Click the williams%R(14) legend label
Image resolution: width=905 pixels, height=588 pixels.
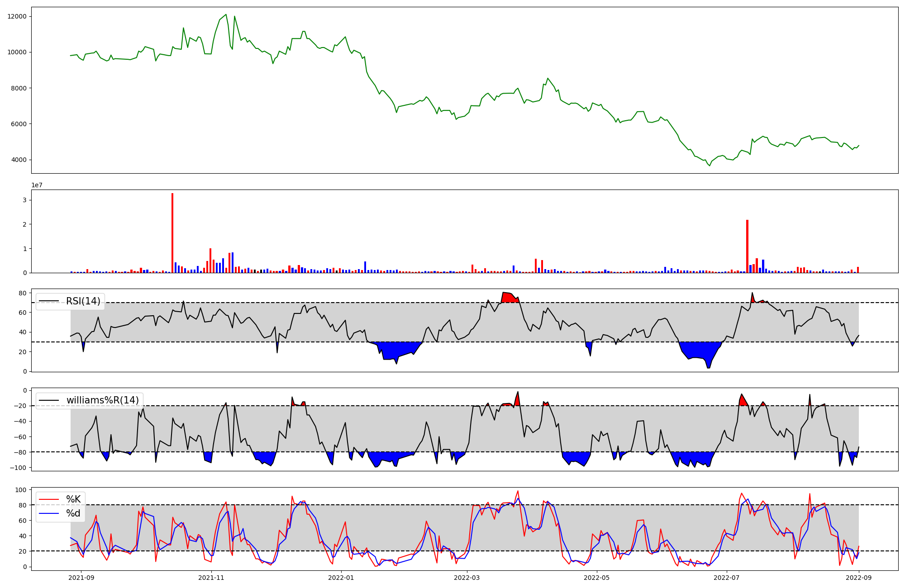tap(102, 400)
